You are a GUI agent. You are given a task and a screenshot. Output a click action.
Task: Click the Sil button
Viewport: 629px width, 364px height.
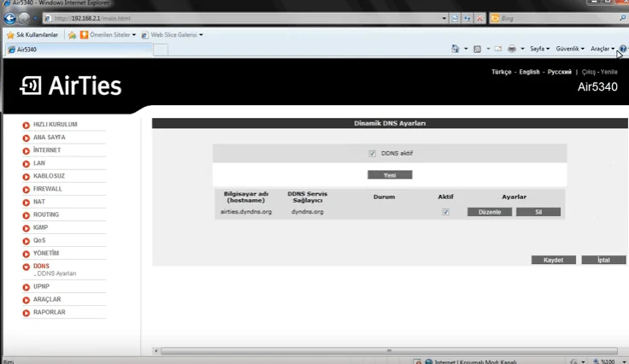[x=538, y=212]
